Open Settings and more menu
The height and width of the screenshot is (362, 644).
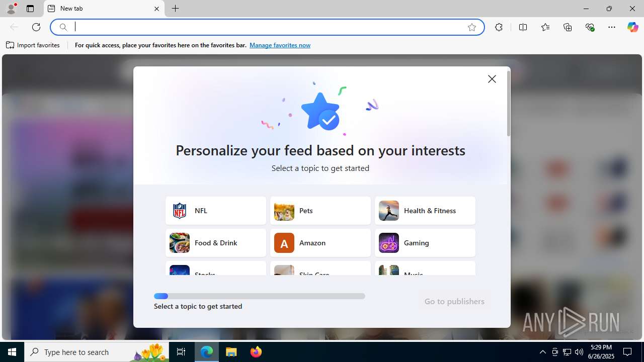tap(612, 27)
